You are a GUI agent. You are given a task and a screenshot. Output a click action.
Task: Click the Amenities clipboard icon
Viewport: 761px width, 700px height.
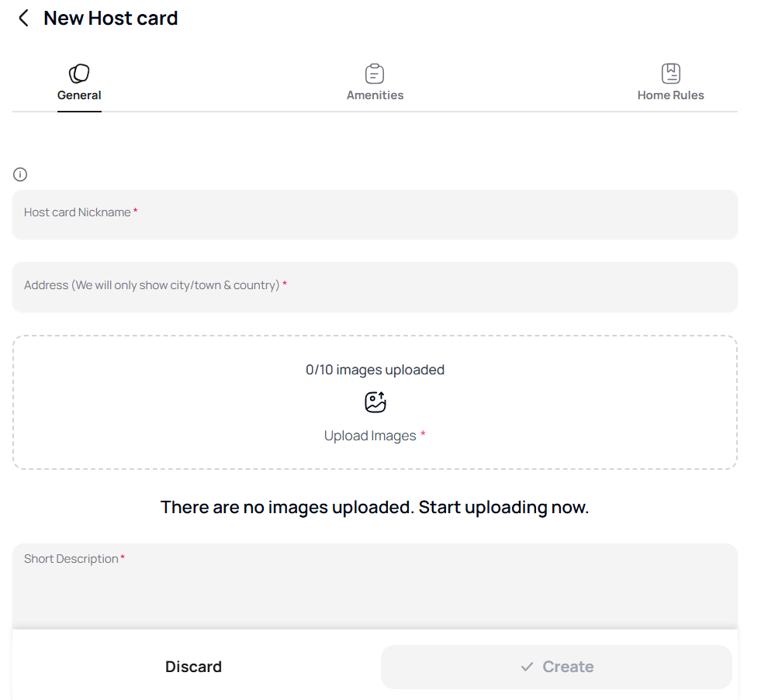click(x=375, y=73)
